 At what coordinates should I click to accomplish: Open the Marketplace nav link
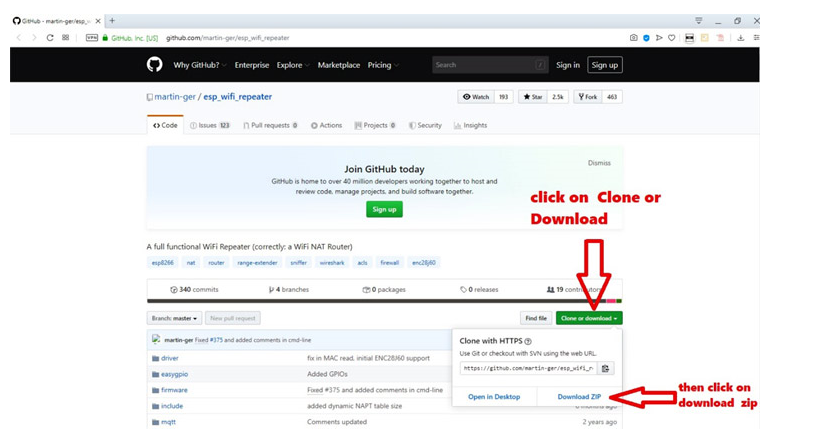point(339,65)
